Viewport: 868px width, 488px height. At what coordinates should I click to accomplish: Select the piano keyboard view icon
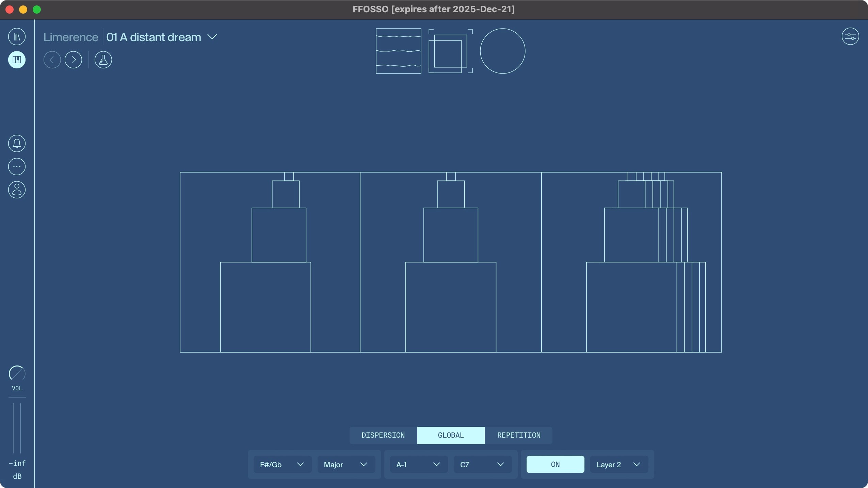pos(17,60)
